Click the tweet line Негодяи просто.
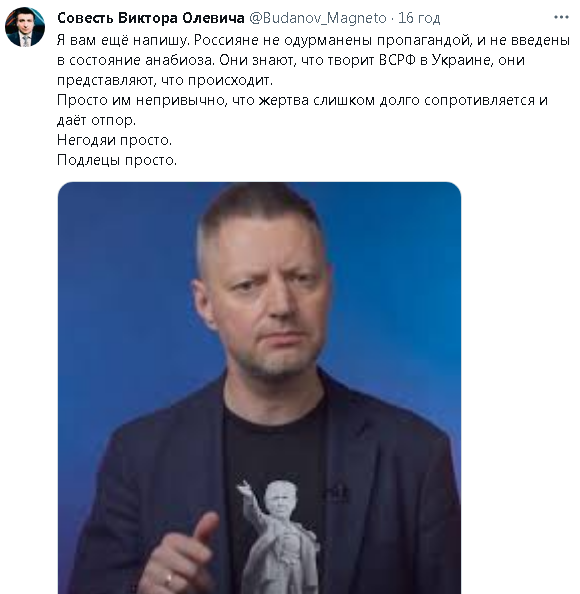 tap(114, 140)
